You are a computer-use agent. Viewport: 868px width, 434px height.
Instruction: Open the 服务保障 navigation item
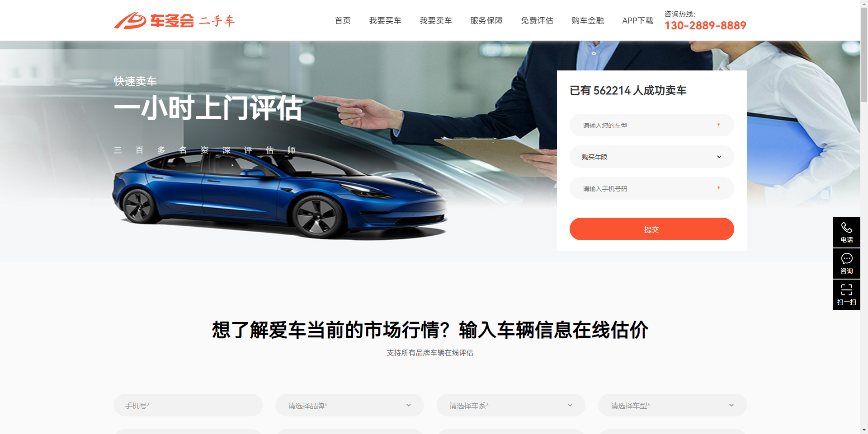(x=486, y=20)
